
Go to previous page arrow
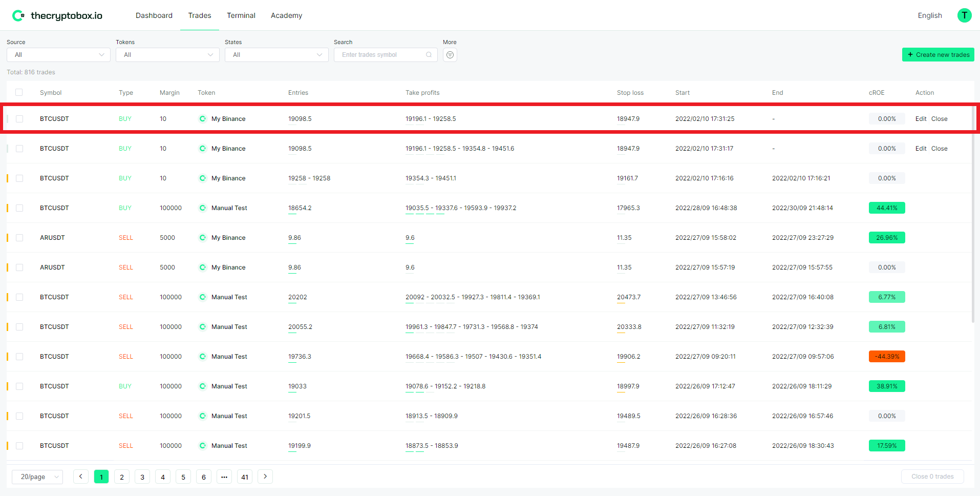(80, 477)
